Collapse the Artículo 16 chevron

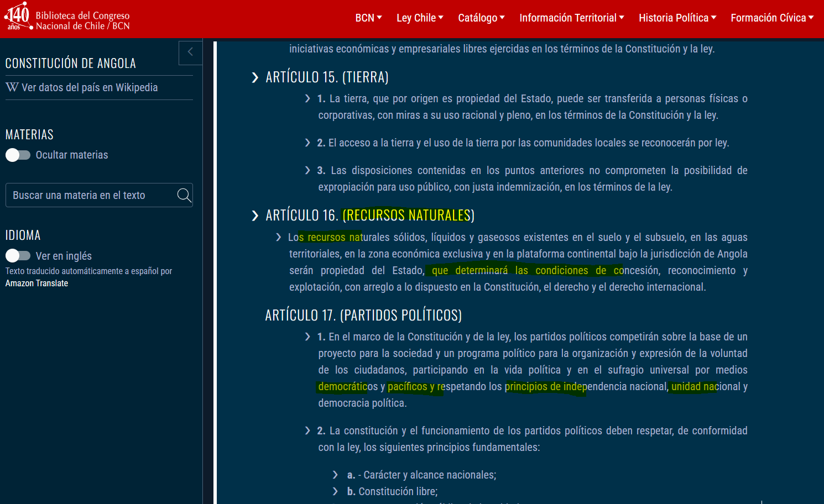[x=255, y=216]
